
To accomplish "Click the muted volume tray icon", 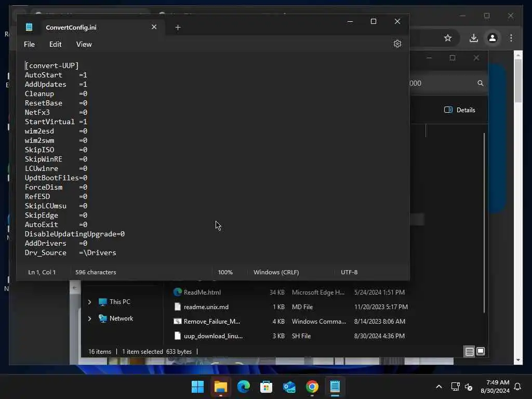I will 469,387.
